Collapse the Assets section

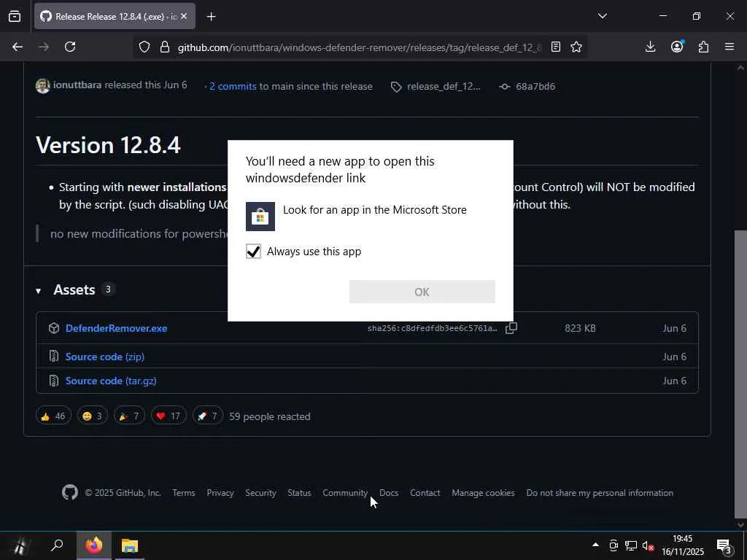38,290
